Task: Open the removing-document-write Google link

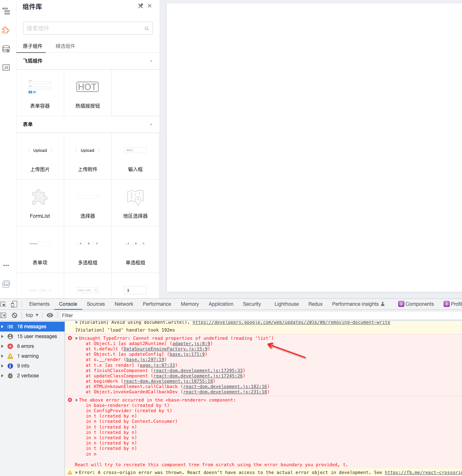Action: (292, 323)
